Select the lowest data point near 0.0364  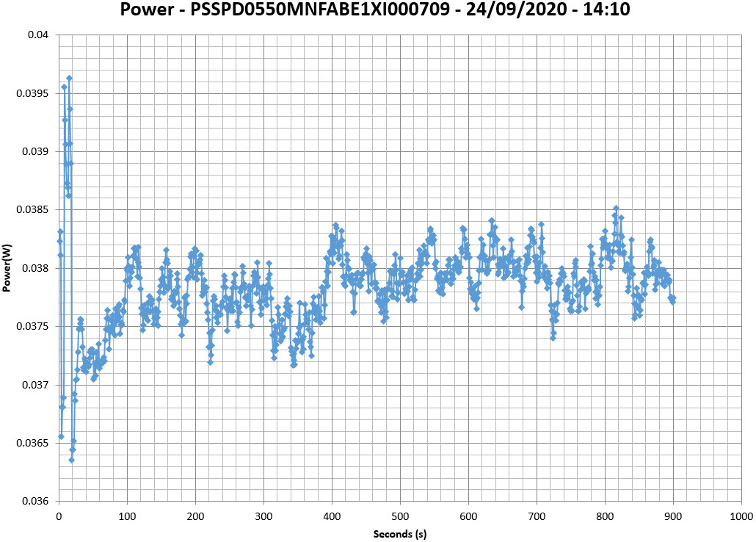tap(71, 460)
